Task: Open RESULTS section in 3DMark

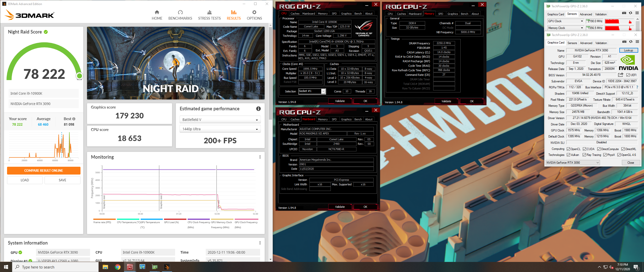Action: (234, 15)
